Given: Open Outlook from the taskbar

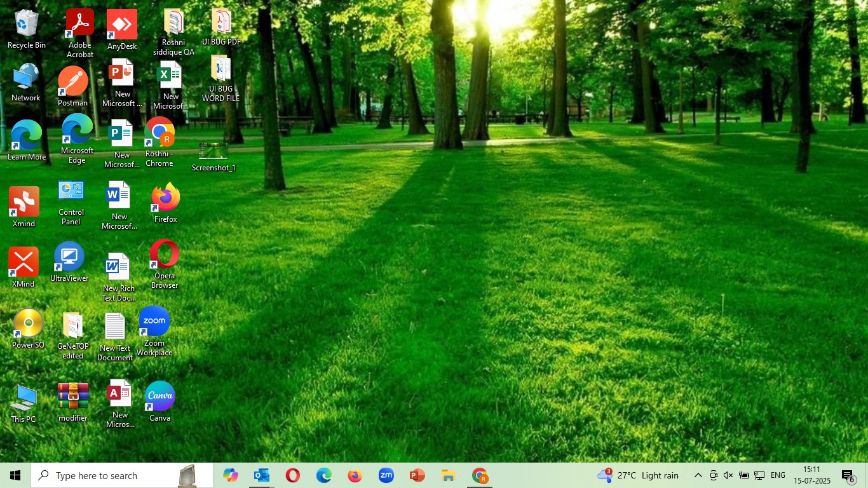Looking at the screenshot, I should (261, 475).
